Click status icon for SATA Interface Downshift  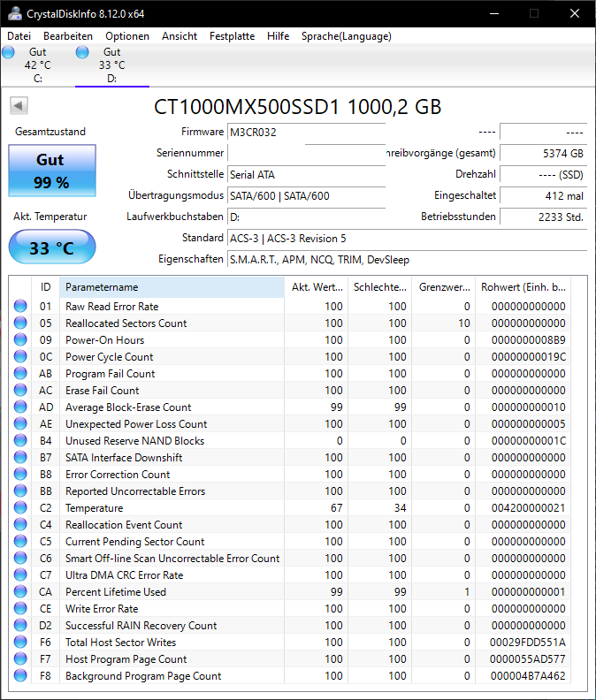[20, 457]
